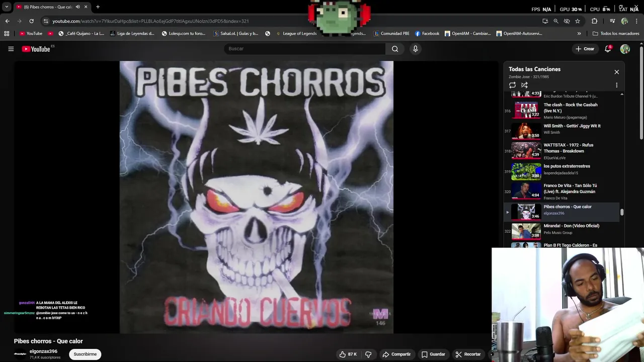Open the browser zoom magnifier icon
Image resolution: width=644 pixels, height=362 pixels.
(556, 21)
